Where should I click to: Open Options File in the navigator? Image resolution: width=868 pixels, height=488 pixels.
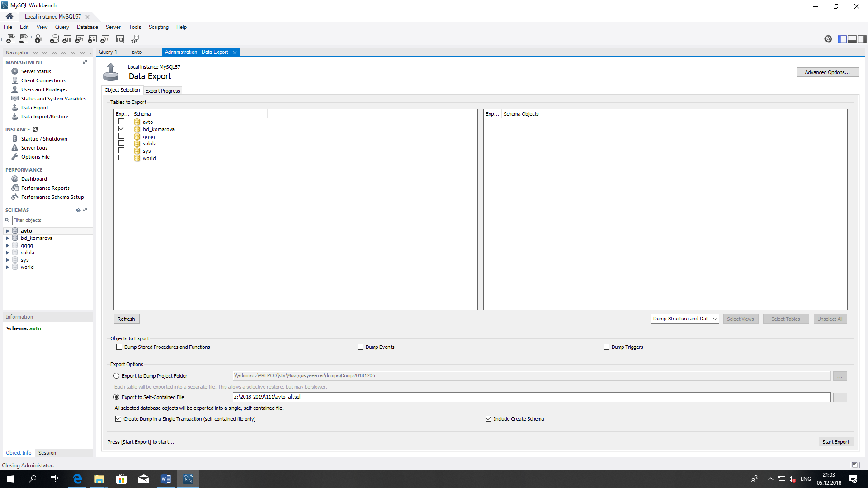pos(35,157)
